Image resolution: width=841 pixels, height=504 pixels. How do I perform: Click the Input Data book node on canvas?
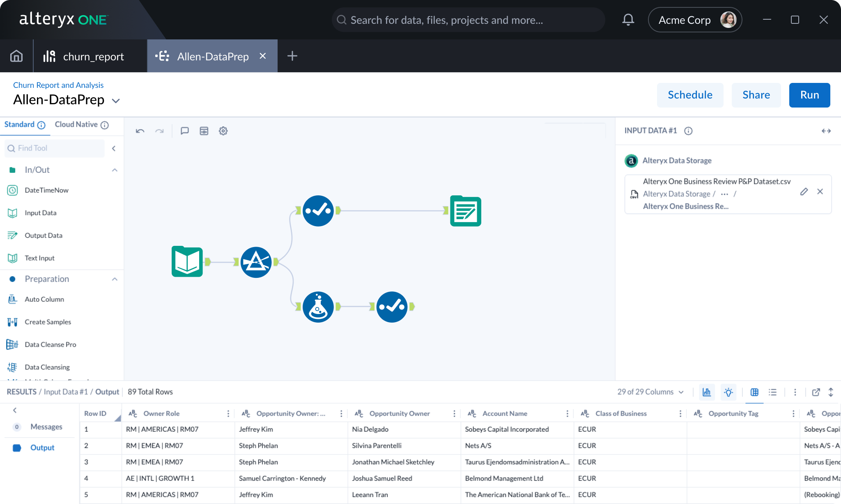[187, 262]
